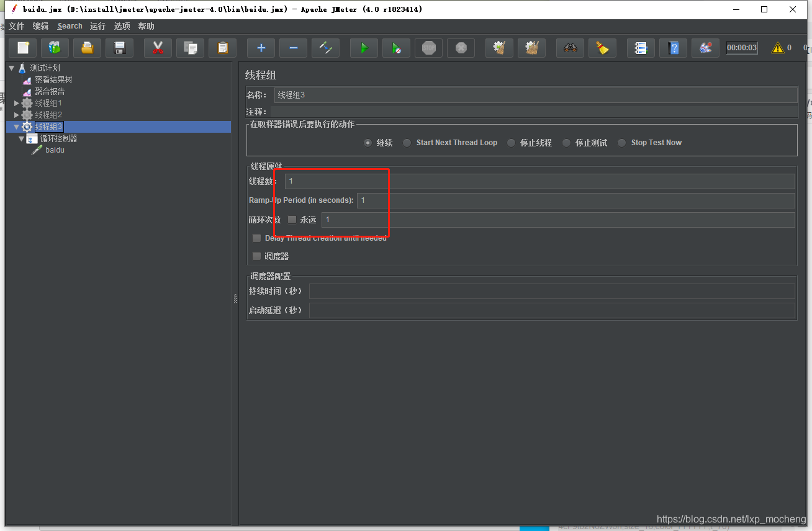The height and width of the screenshot is (531, 812).
Task: Select the 停止测试 radio button
Action: 566,143
